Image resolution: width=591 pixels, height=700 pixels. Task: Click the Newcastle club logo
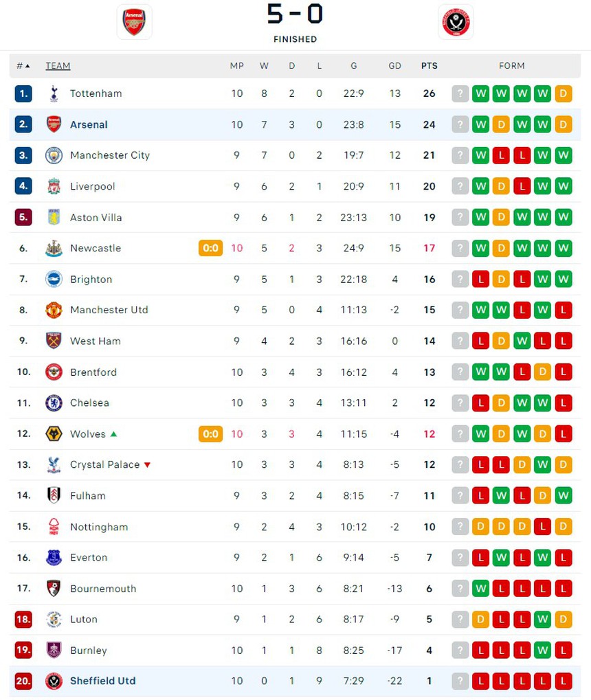(54, 248)
